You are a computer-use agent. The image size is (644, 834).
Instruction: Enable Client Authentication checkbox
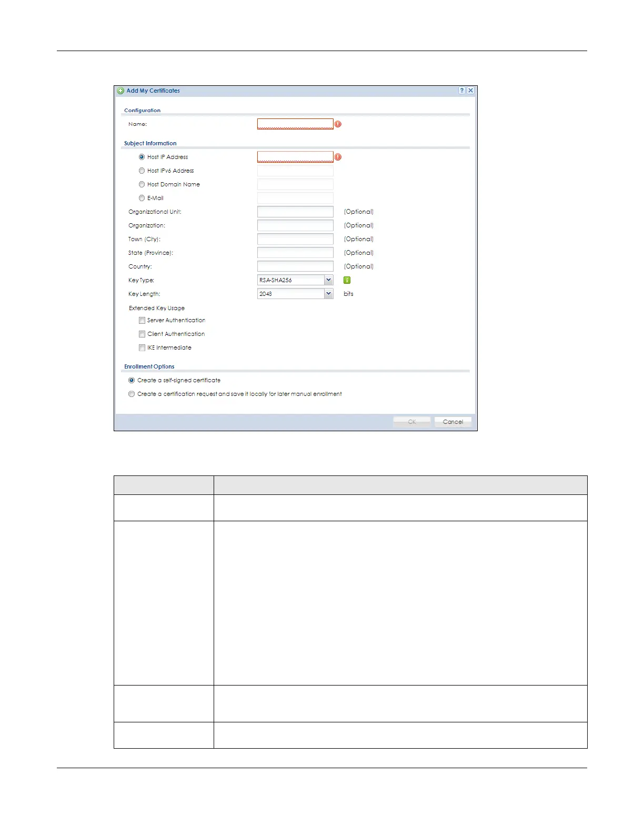142,334
